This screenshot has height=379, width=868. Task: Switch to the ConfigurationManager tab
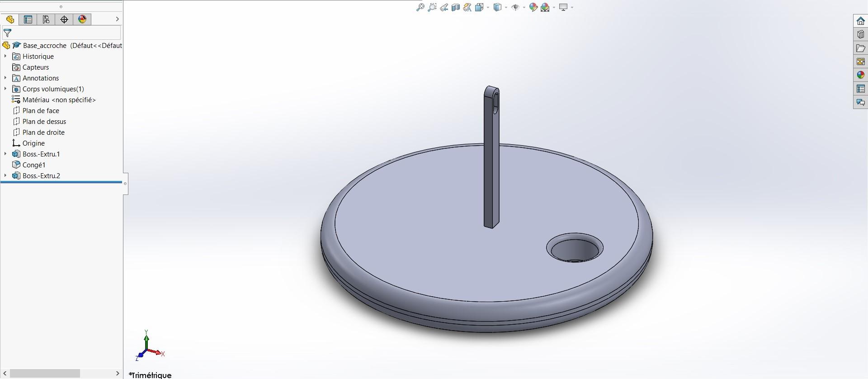tap(46, 19)
